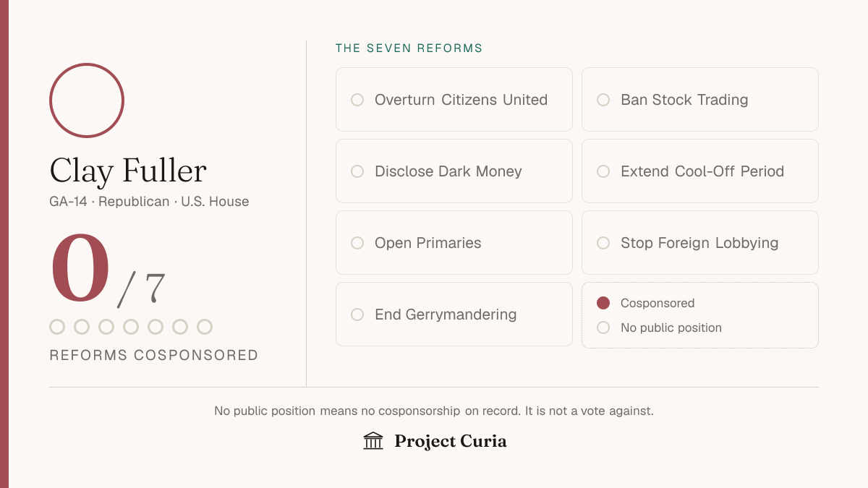Click the empty profile photo circle
The width and height of the screenshot is (868, 488).
tap(87, 100)
